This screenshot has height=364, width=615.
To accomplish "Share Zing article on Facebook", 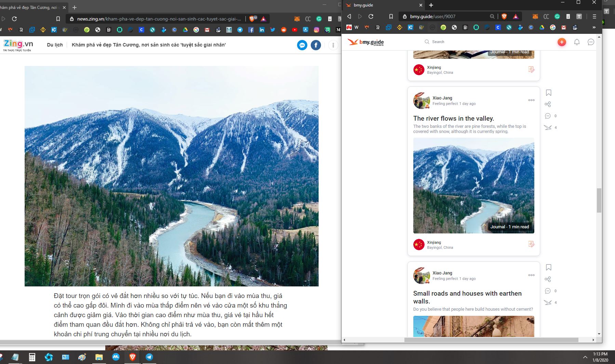I will pos(316,45).
